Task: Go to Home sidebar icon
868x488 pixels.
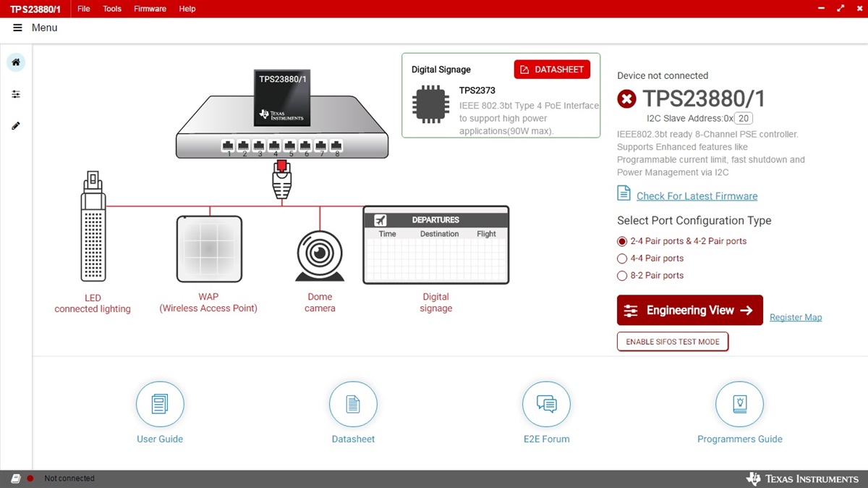Action: click(x=16, y=62)
